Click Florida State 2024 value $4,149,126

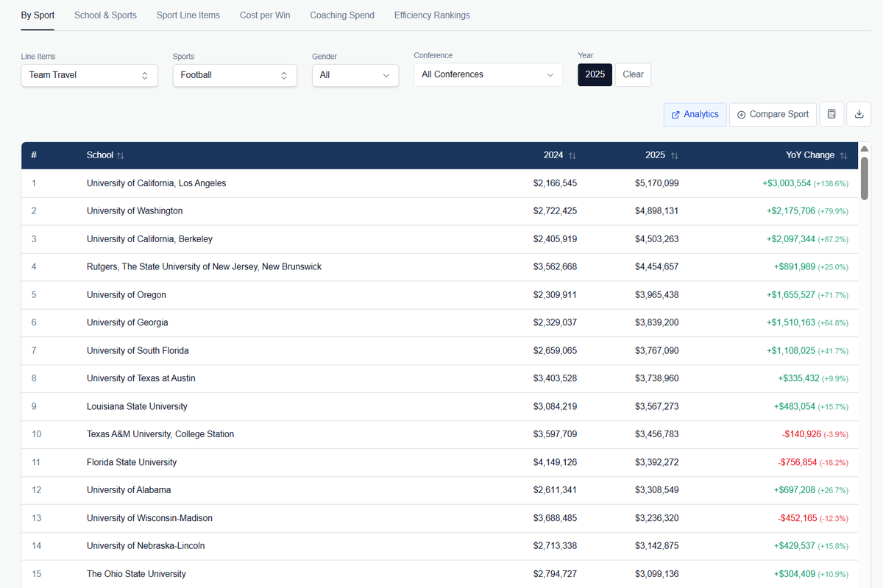(555, 462)
